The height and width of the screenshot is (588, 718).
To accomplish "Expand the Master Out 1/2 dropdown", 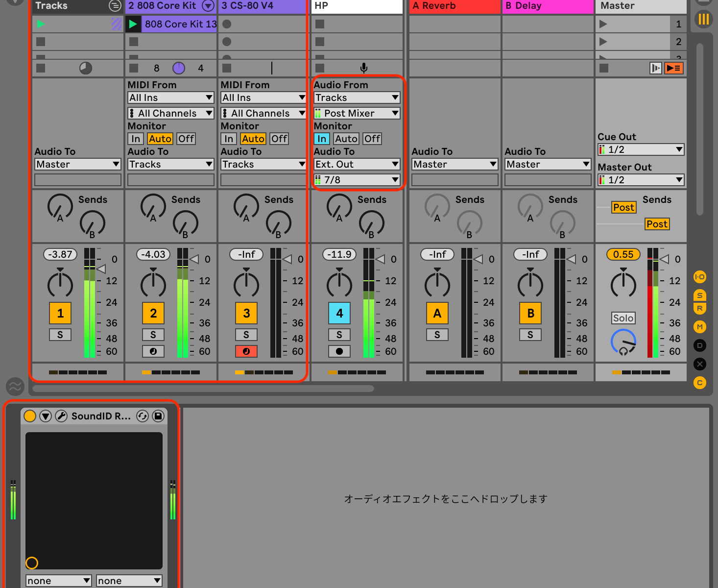I will (x=641, y=180).
